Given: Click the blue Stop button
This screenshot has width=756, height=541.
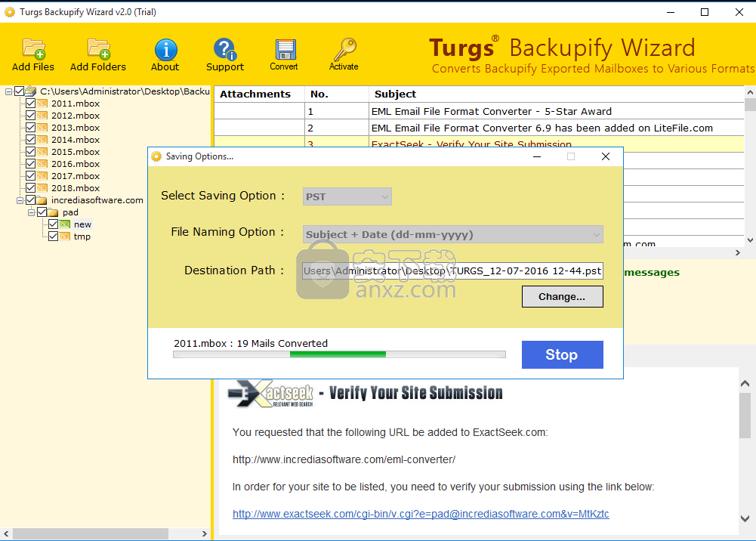Looking at the screenshot, I should tap(562, 355).
